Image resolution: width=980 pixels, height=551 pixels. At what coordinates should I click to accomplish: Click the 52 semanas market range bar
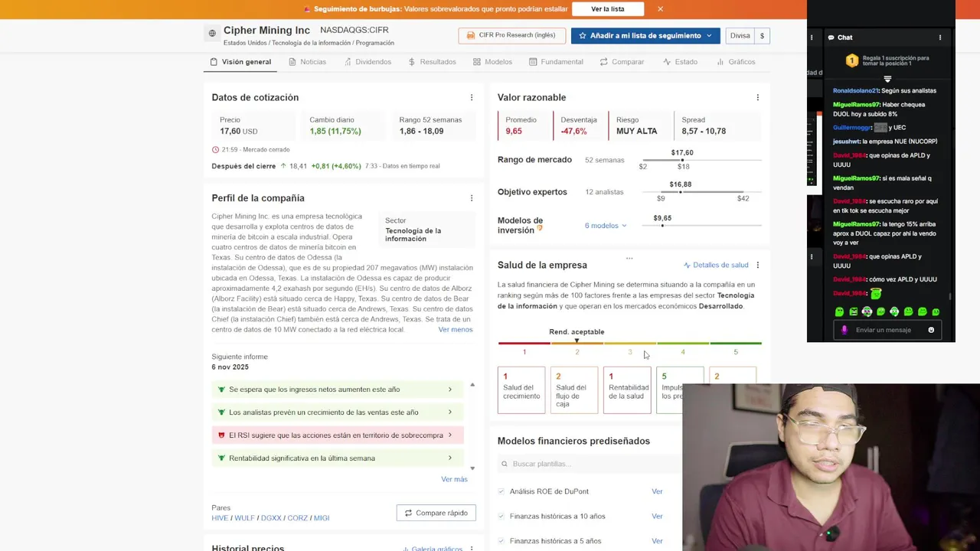point(701,160)
